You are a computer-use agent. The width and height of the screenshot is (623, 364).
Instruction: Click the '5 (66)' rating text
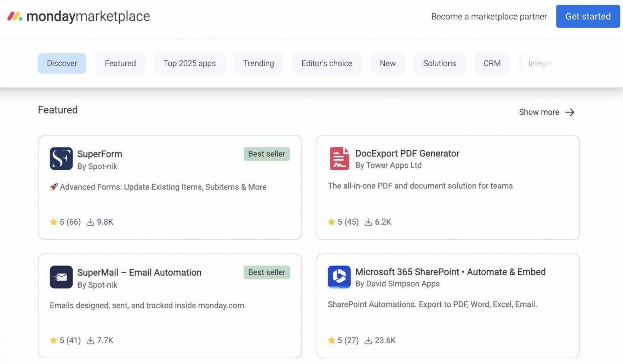(x=70, y=222)
